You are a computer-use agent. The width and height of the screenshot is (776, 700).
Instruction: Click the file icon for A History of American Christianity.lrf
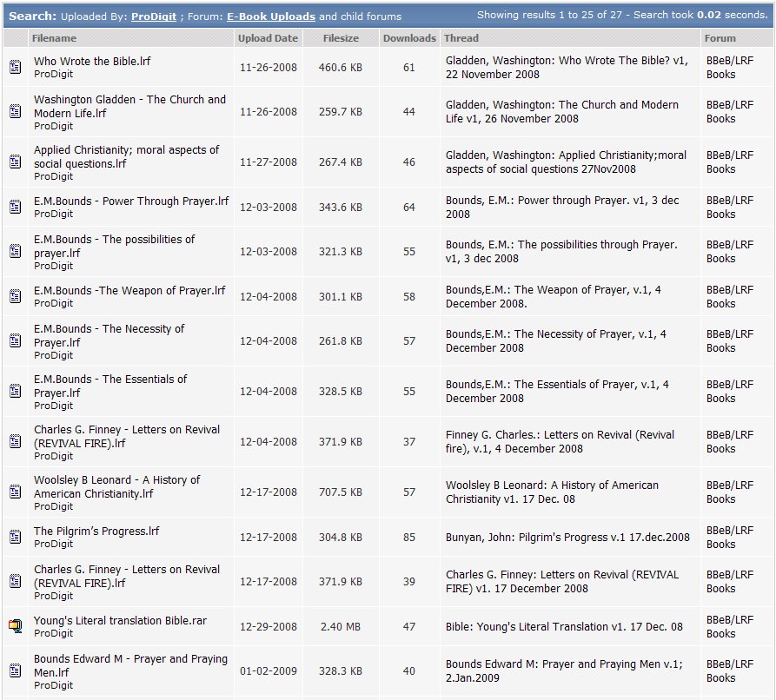pyautogui.click(x=16, y=492)
